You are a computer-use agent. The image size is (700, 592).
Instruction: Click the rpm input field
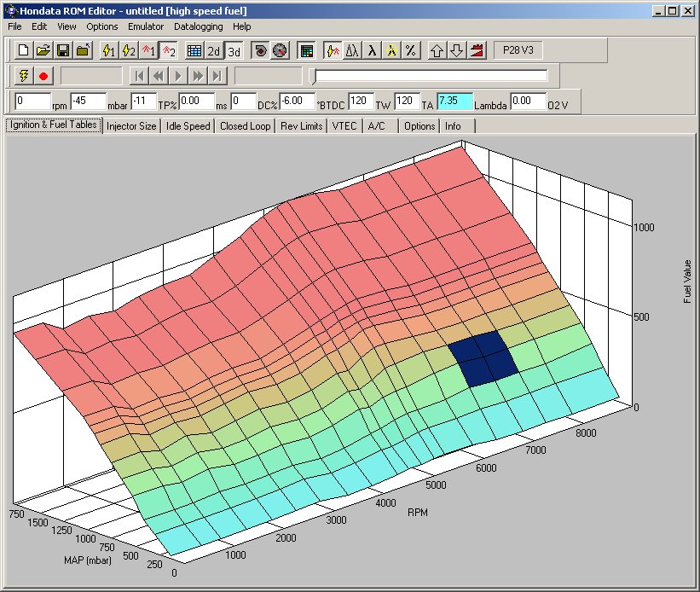click(x=31, y=101)
